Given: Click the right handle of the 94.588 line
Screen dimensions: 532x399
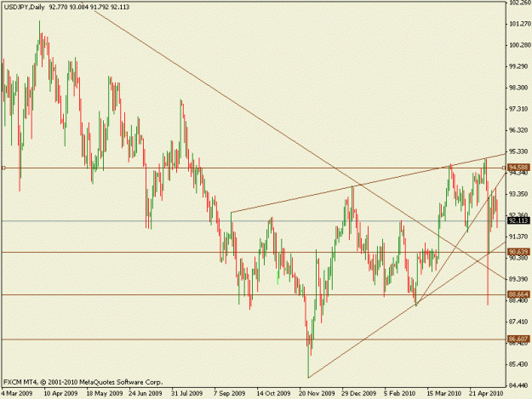Looking at the screenshot, I should point(503,168).
